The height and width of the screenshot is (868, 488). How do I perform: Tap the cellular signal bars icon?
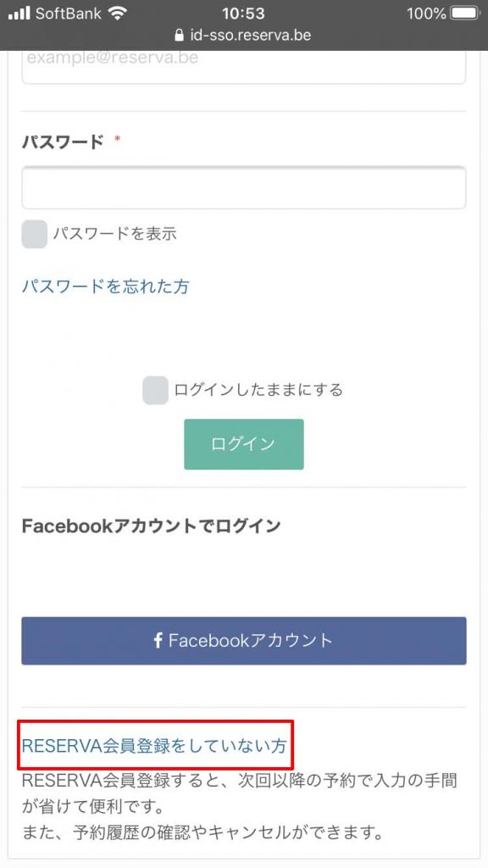pyautogui.click(x=19, y=14)
